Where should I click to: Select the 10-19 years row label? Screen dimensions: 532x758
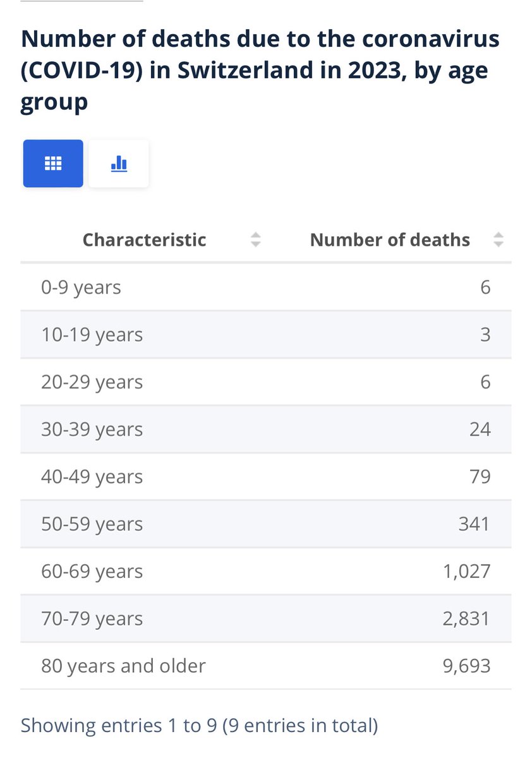92,335
